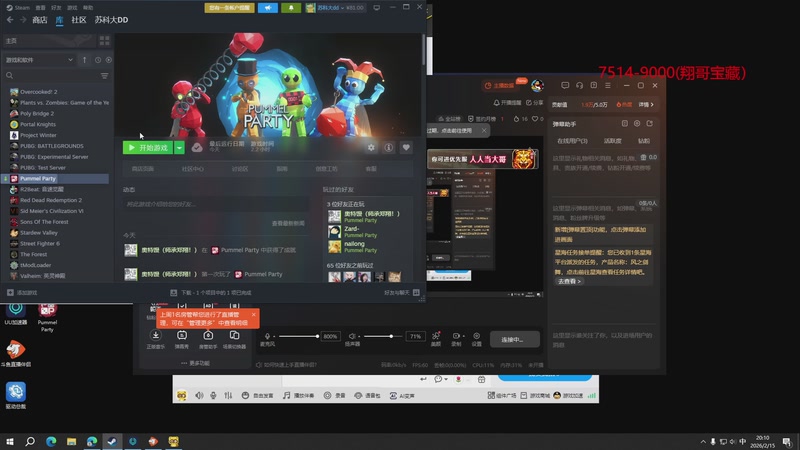The height and width of the screenshot is (450, 800).
Task: Expand 更多功能 in streaming tools panel
Action: 195,363
